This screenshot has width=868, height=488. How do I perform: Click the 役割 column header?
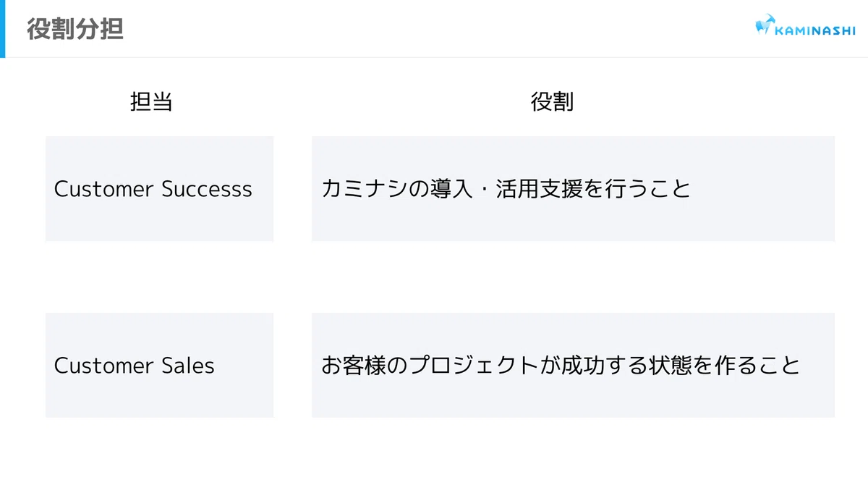552,102
